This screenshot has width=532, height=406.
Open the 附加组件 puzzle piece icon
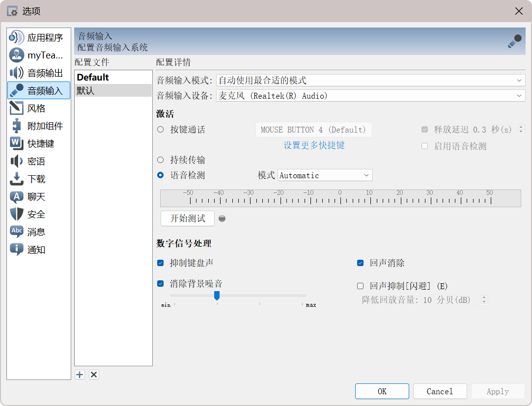pyautogui.click(x=17, y=126)
